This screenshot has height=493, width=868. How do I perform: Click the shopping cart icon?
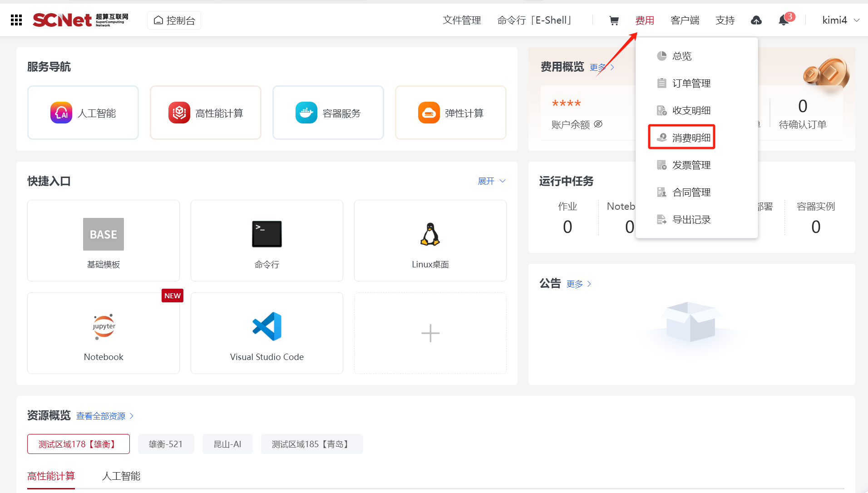coord(614,20)
